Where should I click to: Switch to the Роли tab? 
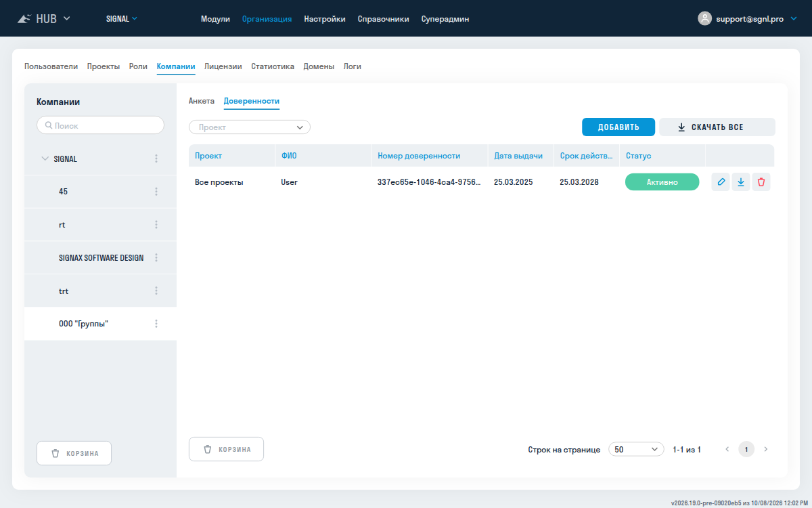pyautogui.click(x=138, y=66)
